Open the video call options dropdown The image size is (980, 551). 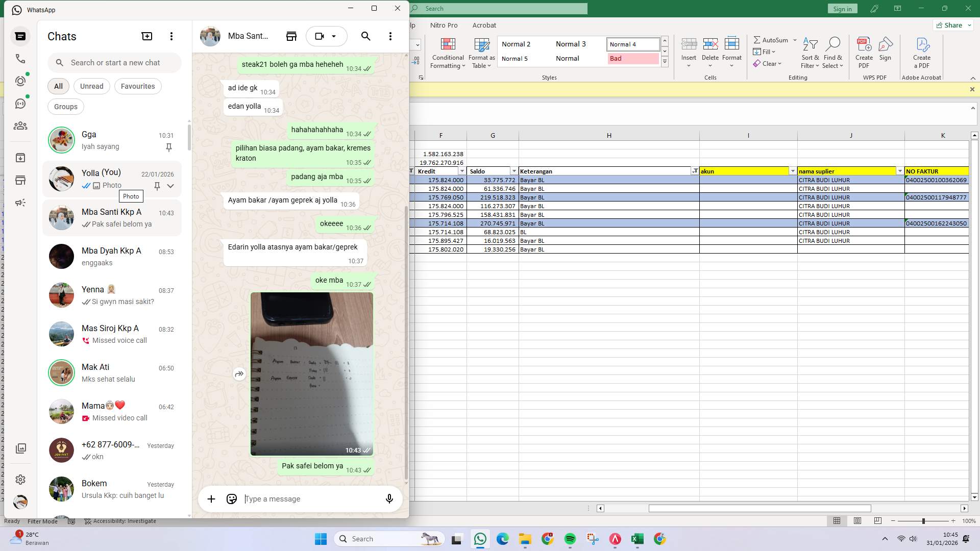coord(334,36)
